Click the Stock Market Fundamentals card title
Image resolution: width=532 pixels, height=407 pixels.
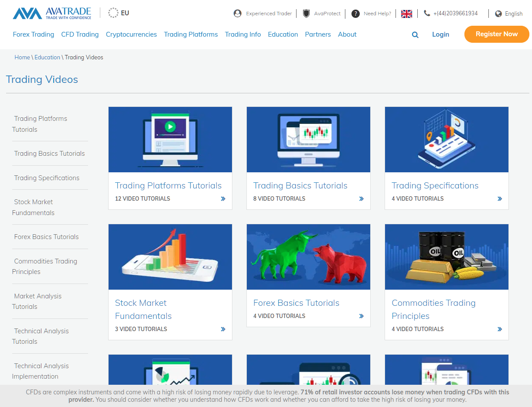pyautogui.click(x=143, y=309)
